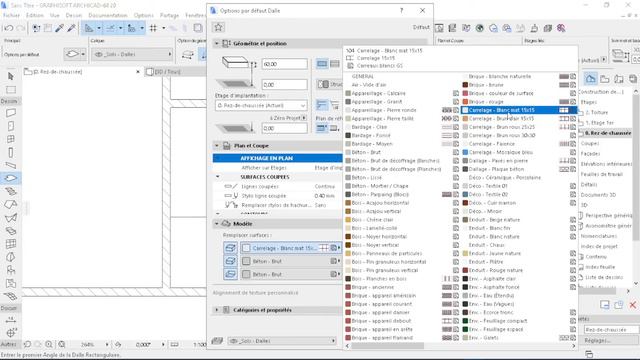The width and height of the screenshot is (640, 360).
Task: Select the active Slab (Dalle) tool
Action: coord(11,178)
